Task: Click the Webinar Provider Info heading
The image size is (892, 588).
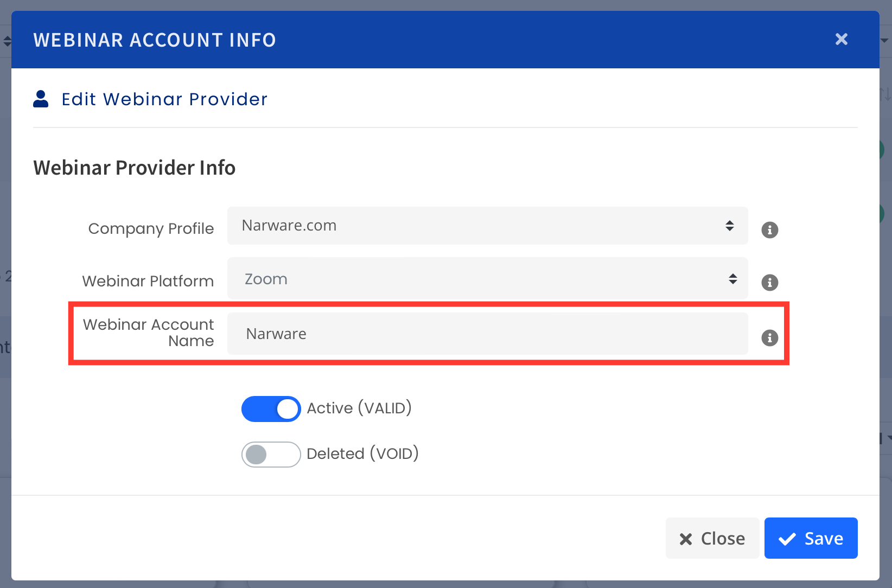Action: click(135, 168)
